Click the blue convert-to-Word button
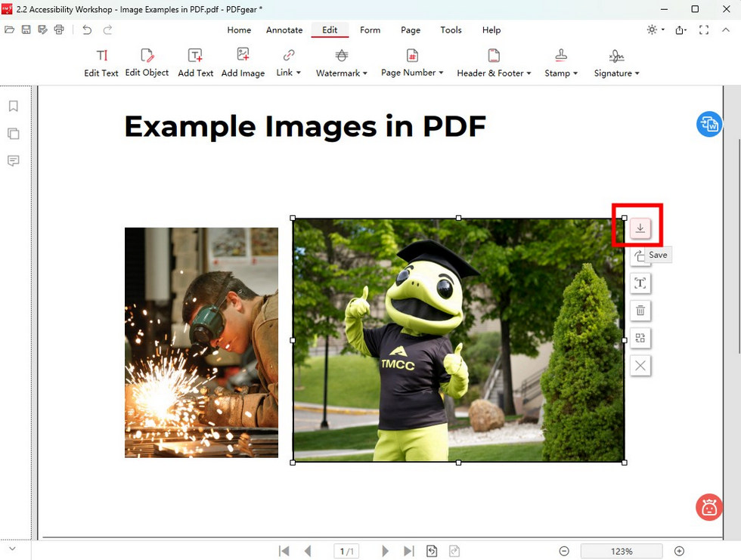 [709, 123]
